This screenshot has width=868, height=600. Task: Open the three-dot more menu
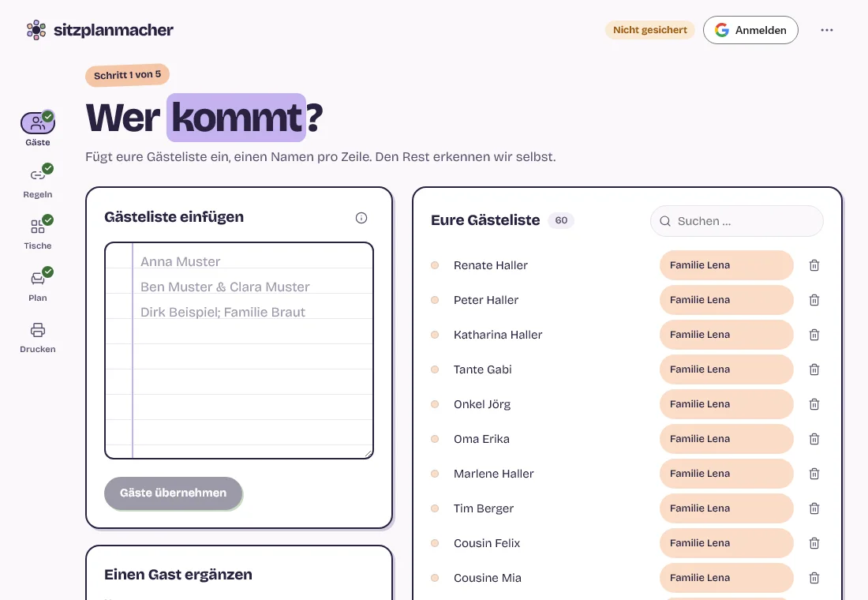pyautogui.click(x=826, y=30)
